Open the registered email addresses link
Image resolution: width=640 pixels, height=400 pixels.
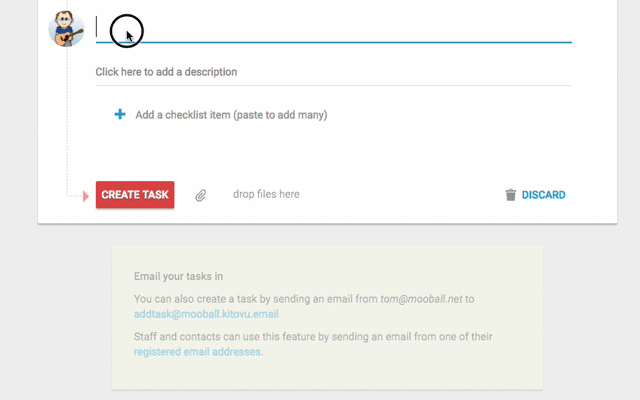(197, 351)
